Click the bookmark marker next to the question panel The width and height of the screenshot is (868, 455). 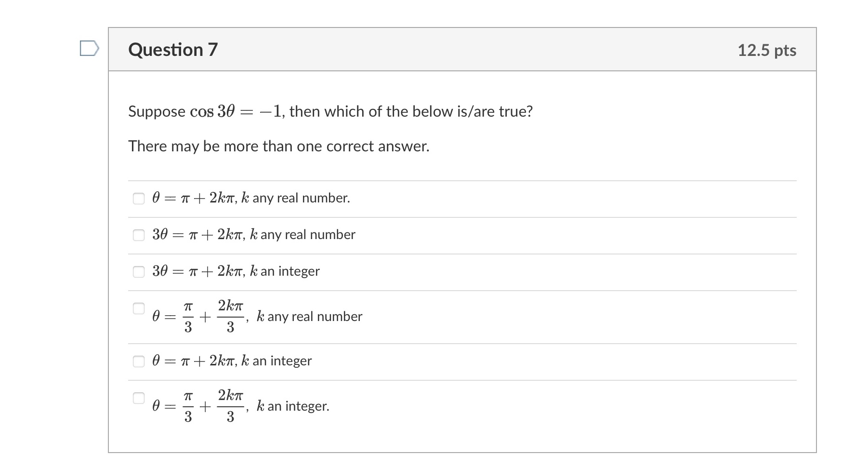click(90, 49)
